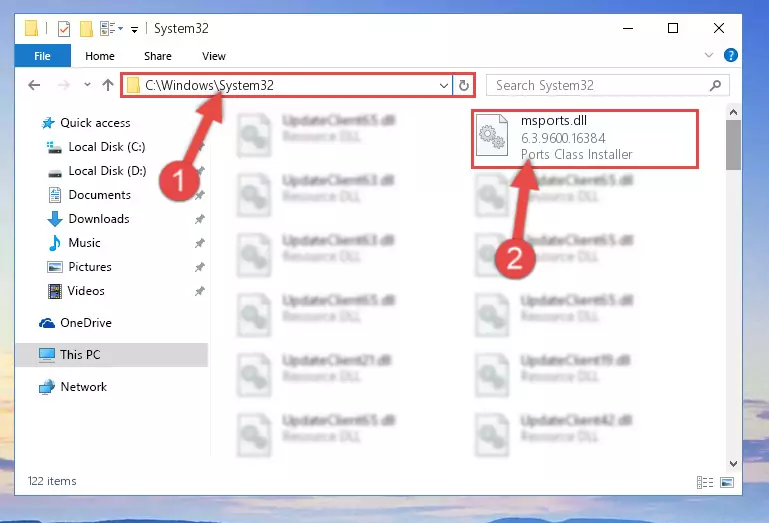Viewport: 769px width, 523px height.
Task: Open Local Disk (C:) in the sidebar
Action: click(106, 147)
